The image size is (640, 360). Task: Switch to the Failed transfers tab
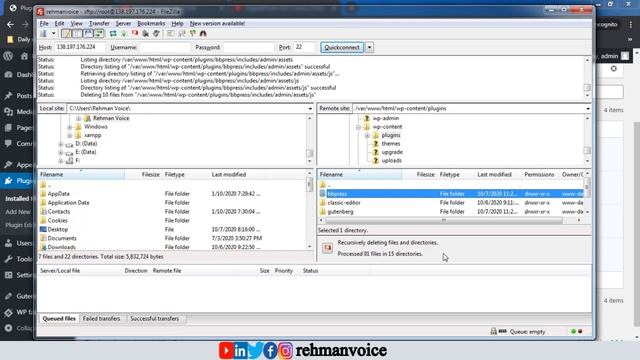pyautogui.click(x=101, y=319)
